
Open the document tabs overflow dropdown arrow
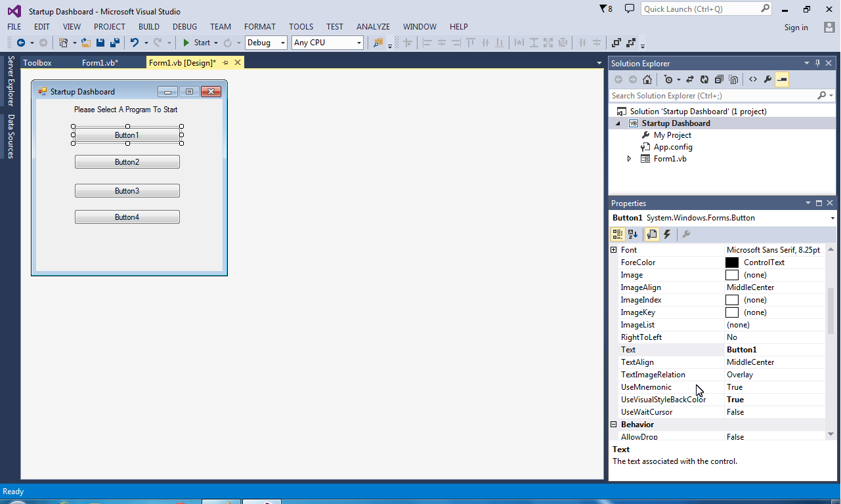pyautogui.click(x=599, y=63)
